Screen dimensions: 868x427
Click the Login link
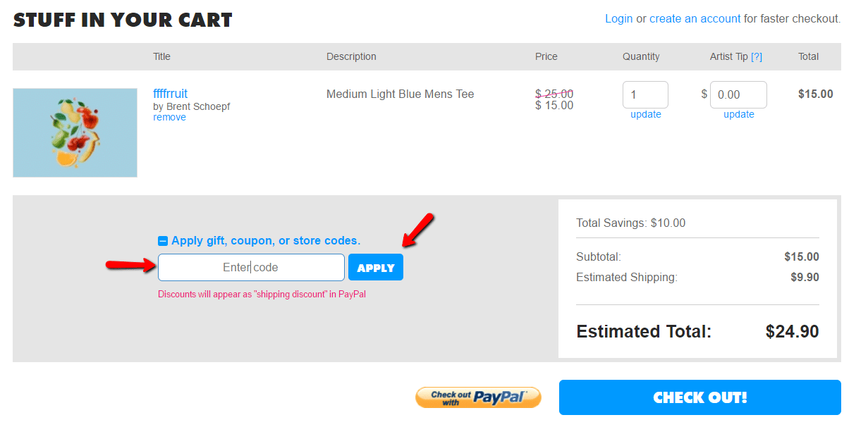[x=619, y=18]
